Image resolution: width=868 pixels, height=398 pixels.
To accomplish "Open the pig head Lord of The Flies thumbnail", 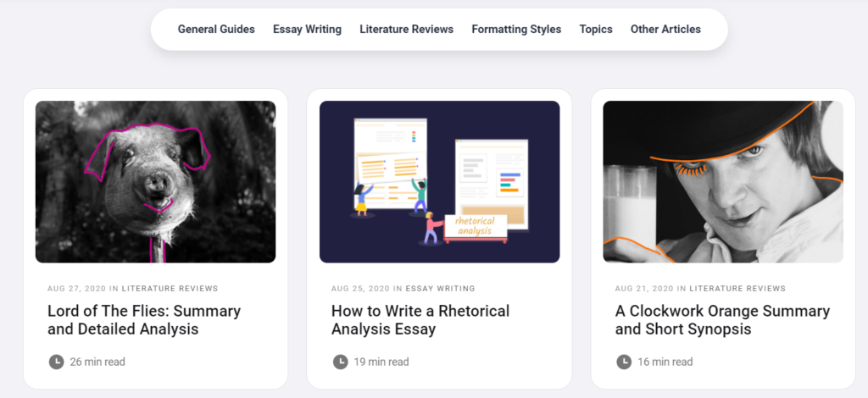I will click(x=156, y=182).
